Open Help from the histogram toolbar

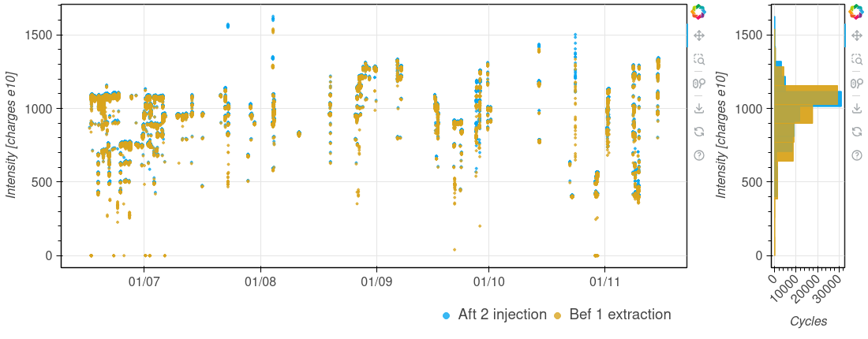pos(856,155)
